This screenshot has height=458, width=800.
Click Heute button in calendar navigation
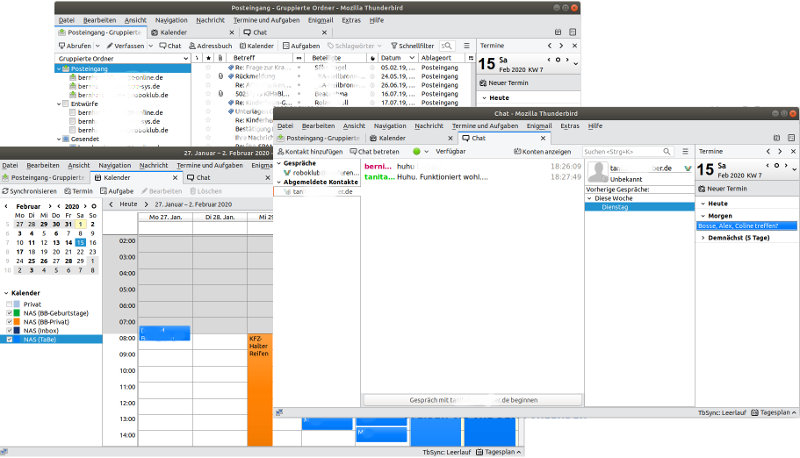click(128, 204)
